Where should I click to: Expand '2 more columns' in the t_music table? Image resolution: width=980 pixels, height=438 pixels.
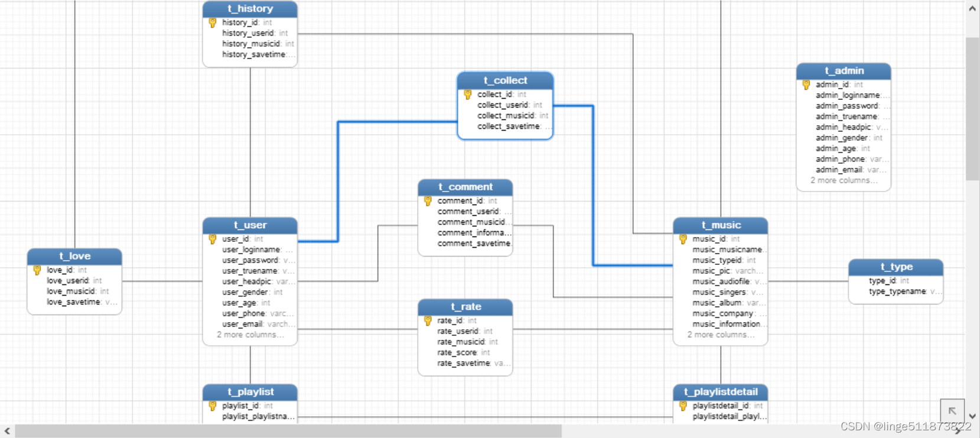click(x=721, y=335)
